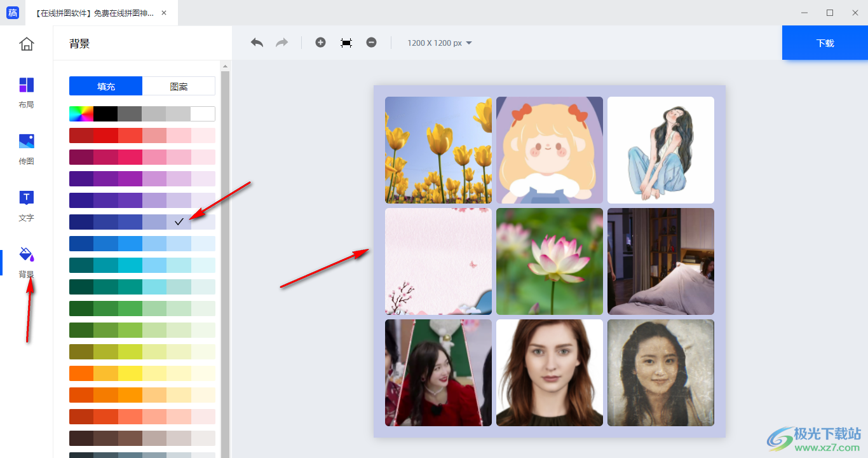
Task: Pick the lime yellow-green swatch
Action: (x=130, y=352)
